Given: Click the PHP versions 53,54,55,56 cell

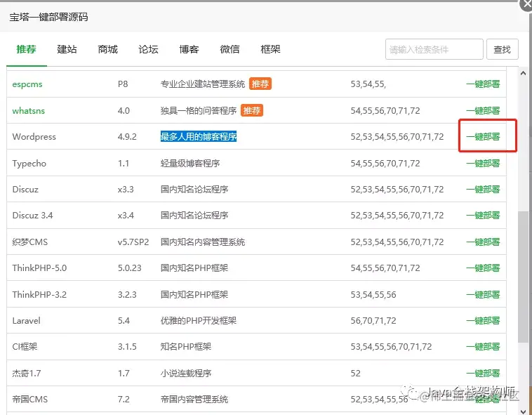Looking at the screenshot, I should pos(373,294).
